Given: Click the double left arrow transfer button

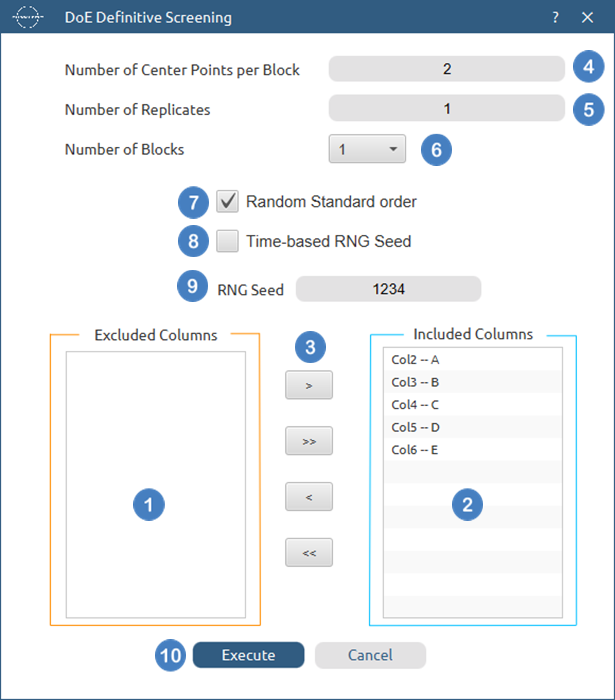Looking at the screenshot, I should [x=309, y=553].
